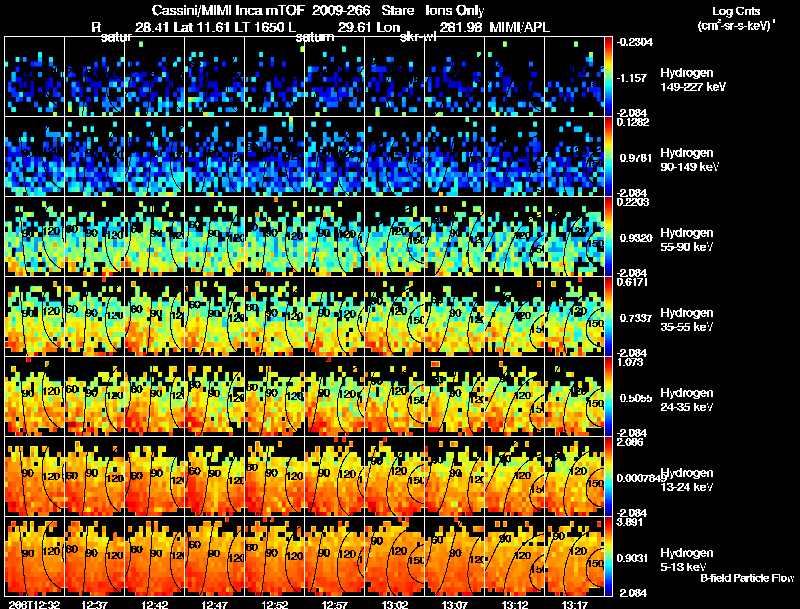This screenshot has width=800, height=609.
Task: Open the 5-13 keV panel at 12:32
Action: (x=35, y=557)
